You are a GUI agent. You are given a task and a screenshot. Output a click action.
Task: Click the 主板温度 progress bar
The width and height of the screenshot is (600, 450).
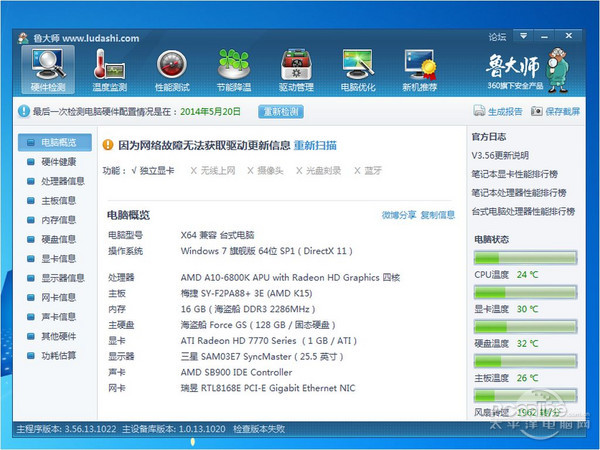[x=525, y=361]
